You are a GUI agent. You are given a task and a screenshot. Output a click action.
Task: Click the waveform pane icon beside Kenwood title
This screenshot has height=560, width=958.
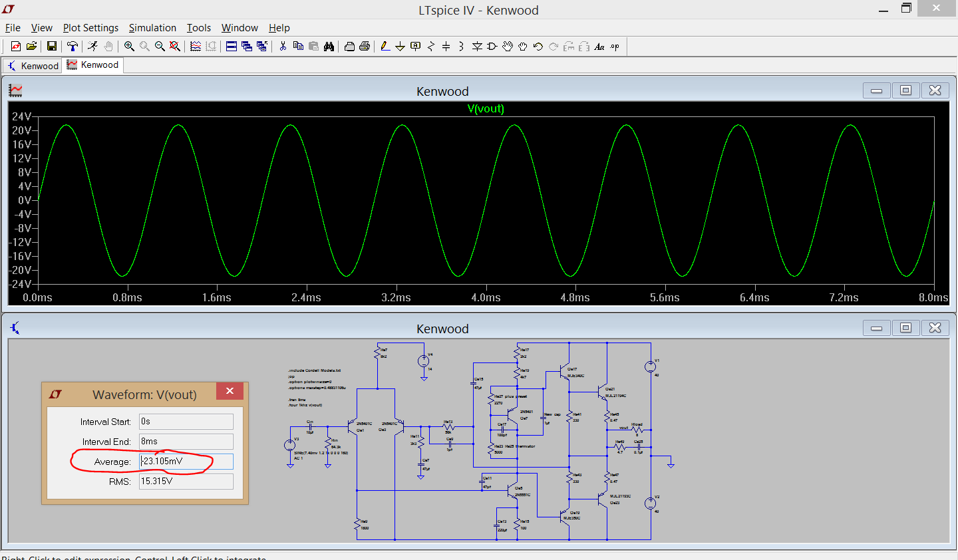click(x=15, y=90)
